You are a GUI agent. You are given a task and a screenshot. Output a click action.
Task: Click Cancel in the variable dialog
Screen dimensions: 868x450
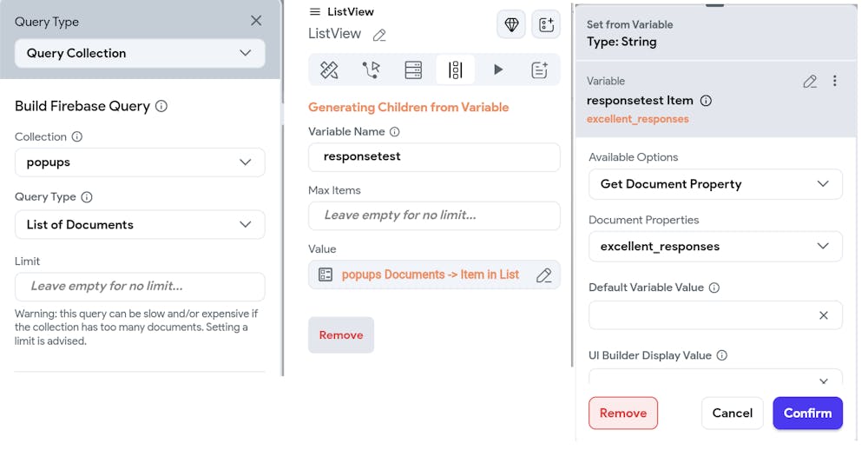tap(732, 414)
